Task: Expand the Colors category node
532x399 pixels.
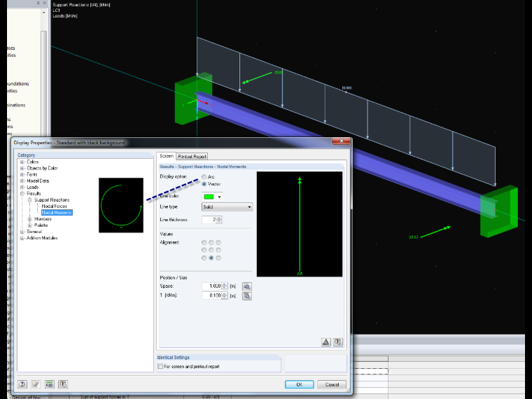Action: point(22,162)
